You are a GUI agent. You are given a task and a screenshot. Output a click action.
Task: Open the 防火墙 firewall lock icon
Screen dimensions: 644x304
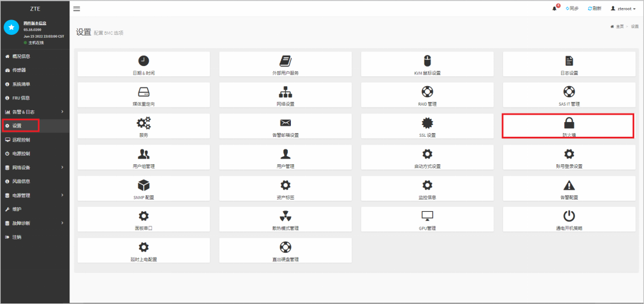click(568, 123)
